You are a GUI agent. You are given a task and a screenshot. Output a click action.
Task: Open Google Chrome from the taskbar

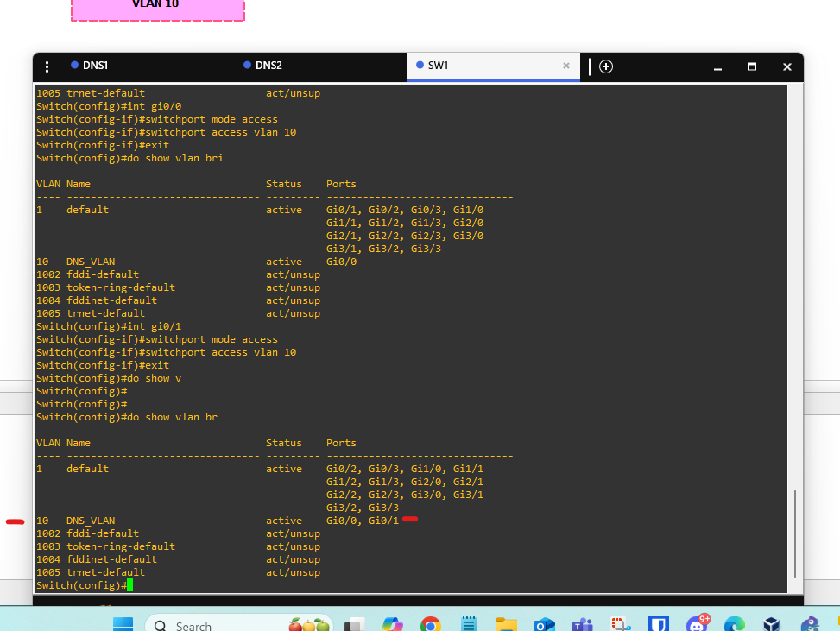pyautogui.click(x=430, y=625)
